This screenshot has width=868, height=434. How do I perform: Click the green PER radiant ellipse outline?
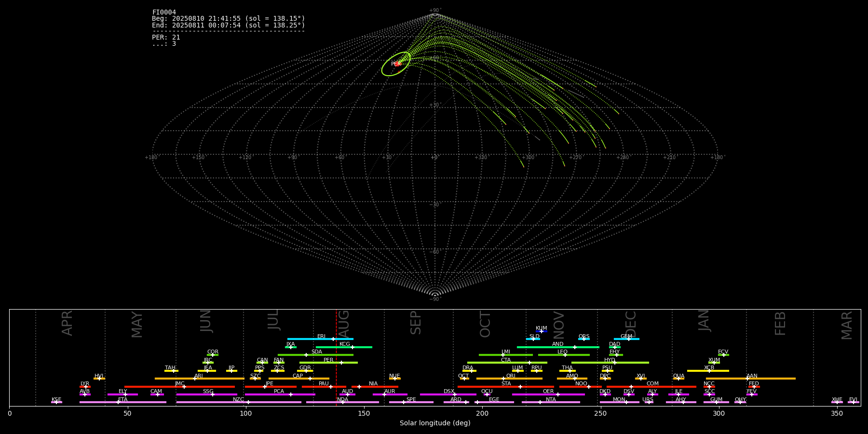click(x=396, y=64)
